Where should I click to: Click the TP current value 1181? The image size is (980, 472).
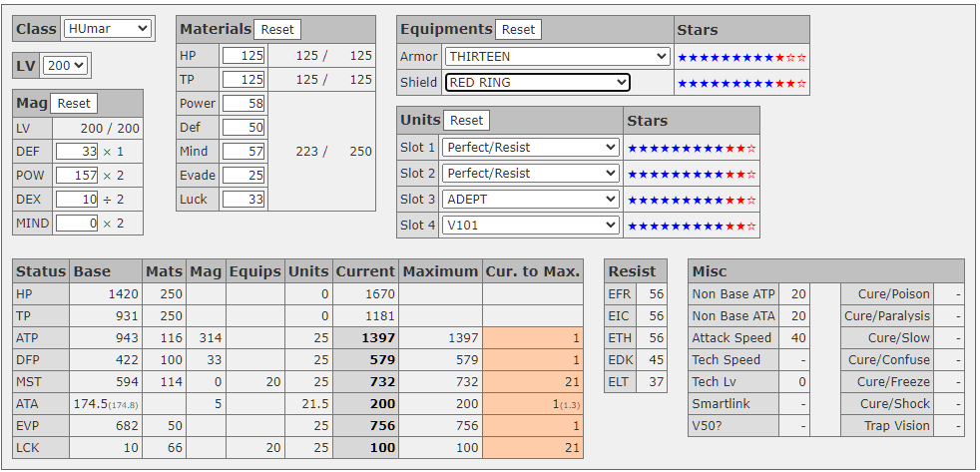tap(378, 316)
